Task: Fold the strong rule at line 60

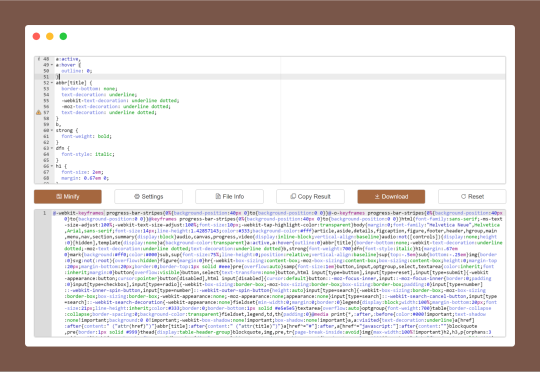Action: [52, 131]
